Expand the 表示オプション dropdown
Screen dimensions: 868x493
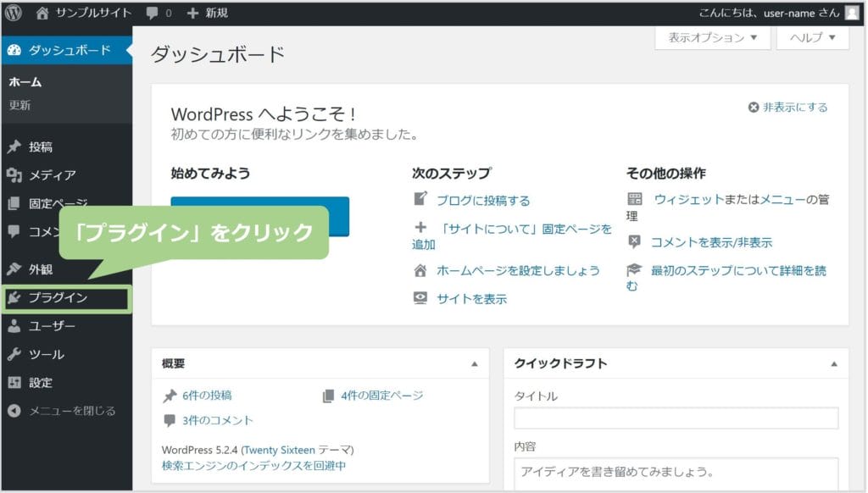point(712,38)
